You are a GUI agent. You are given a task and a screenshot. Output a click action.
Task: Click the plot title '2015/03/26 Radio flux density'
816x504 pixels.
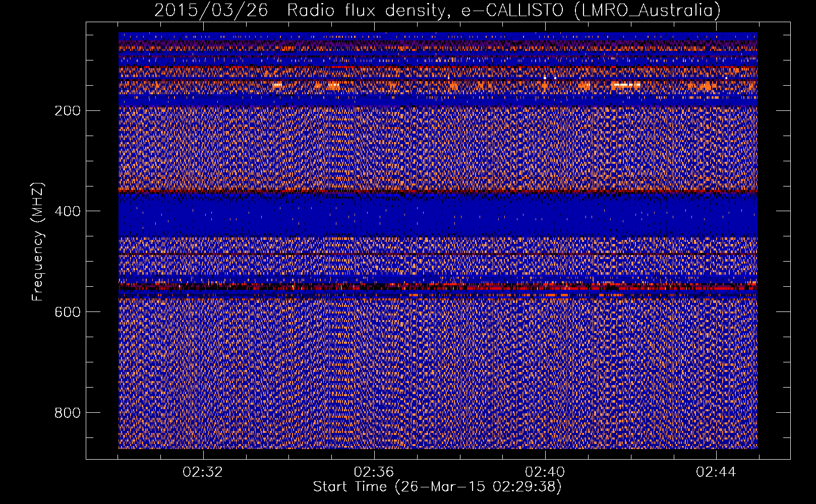click(x=438, y=10)
